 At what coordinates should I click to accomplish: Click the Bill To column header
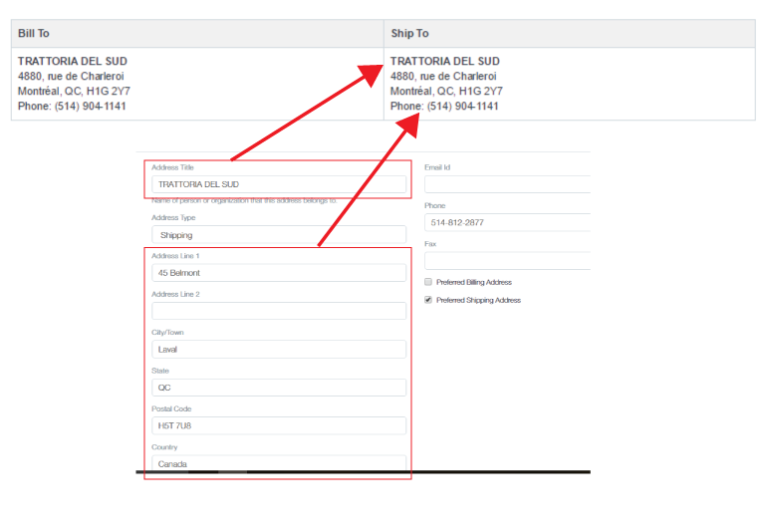(x=197, y=33)
